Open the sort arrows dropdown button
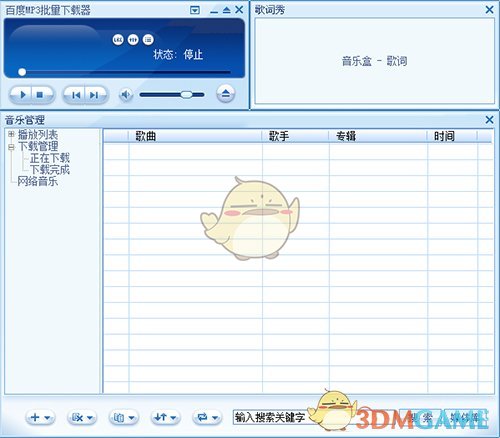Screen dimensions: 500x438 coord(165,417)
